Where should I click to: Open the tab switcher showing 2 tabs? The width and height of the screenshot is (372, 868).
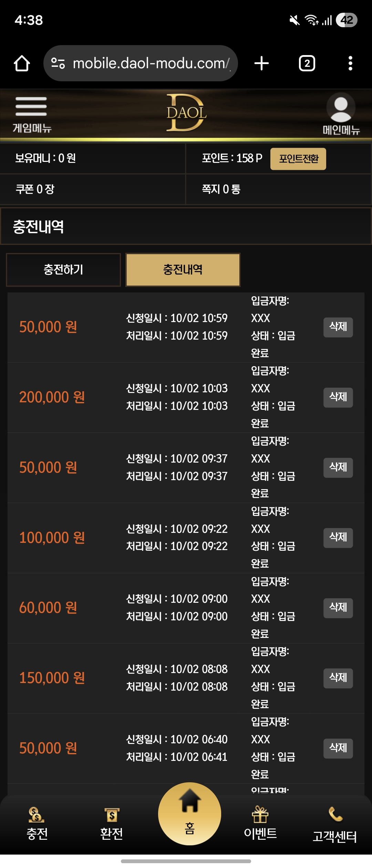307,63
